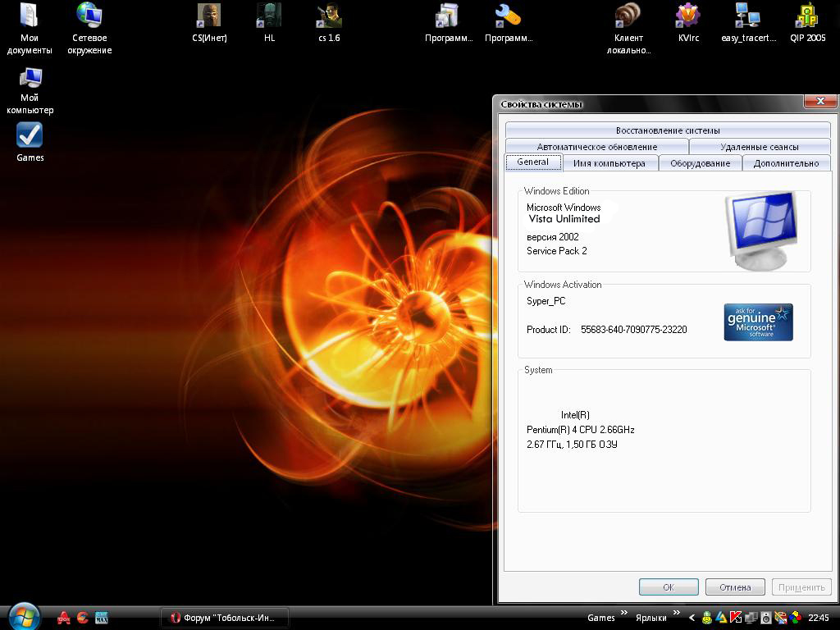Click the Windows monitor logo image

tap(760, 231)
